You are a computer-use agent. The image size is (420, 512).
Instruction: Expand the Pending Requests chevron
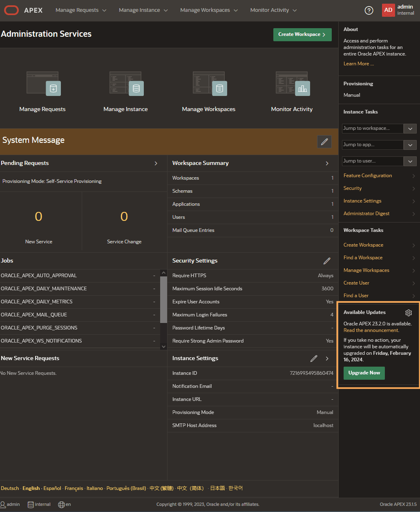point(156,163)
